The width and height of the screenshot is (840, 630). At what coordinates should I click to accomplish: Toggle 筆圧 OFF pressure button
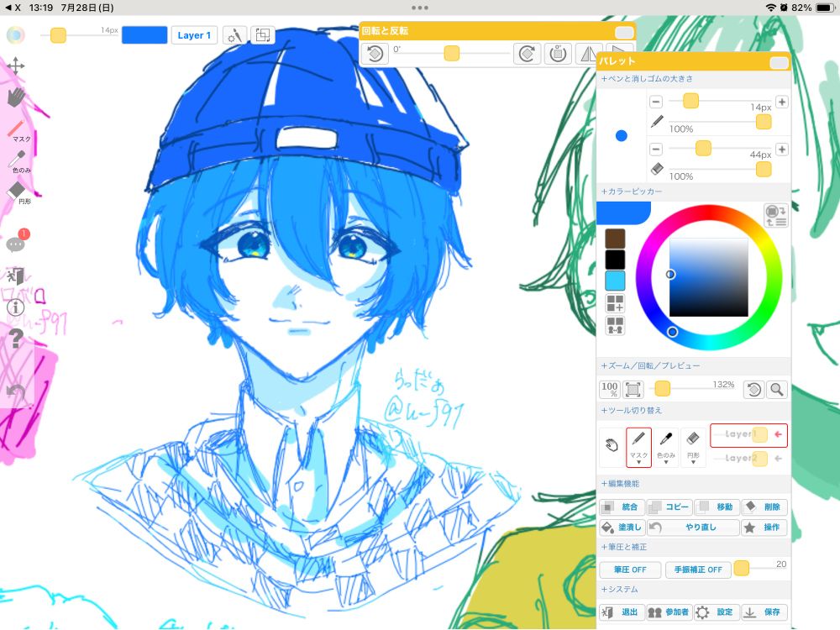pyautogui.click(x=630, y=570)
